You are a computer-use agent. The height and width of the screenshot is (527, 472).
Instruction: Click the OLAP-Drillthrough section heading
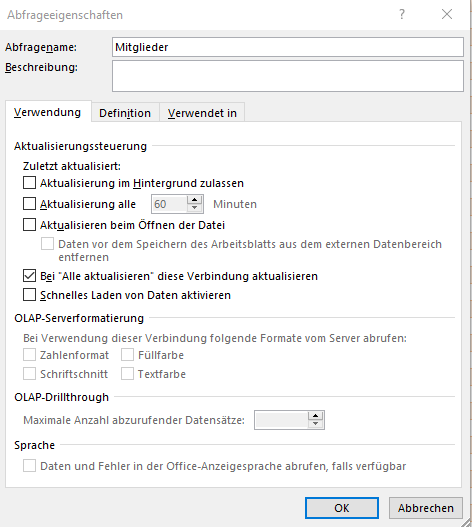click(62, 397)
